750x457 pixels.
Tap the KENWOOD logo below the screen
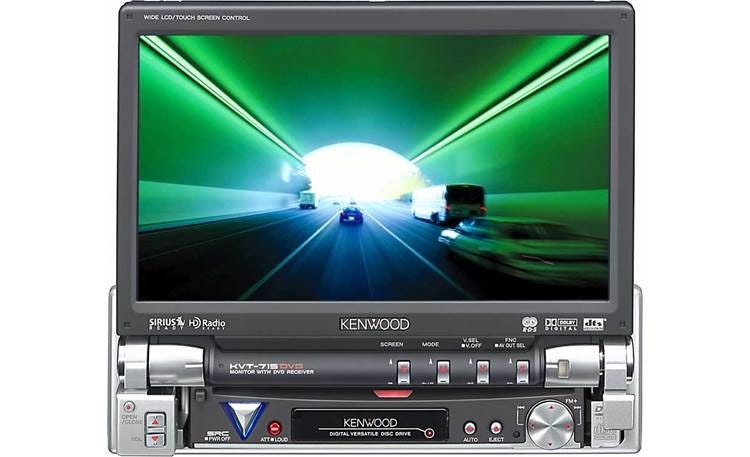pyautogui.click(x=375, y=324)
